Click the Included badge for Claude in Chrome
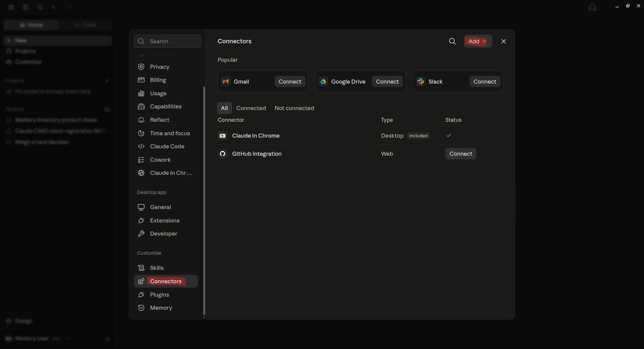Screen dimensions: 644x349 [x=418, y=136]
